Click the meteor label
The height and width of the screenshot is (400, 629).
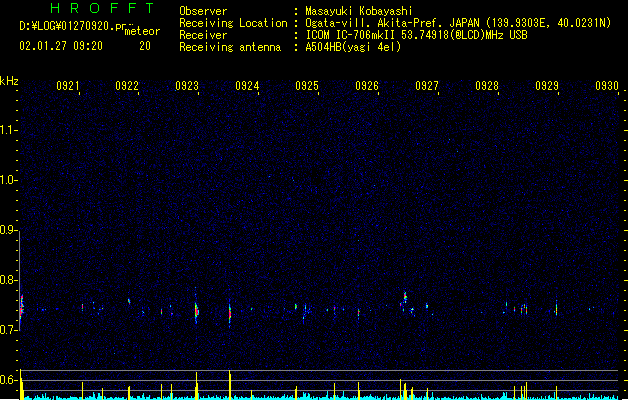(142, 31)
